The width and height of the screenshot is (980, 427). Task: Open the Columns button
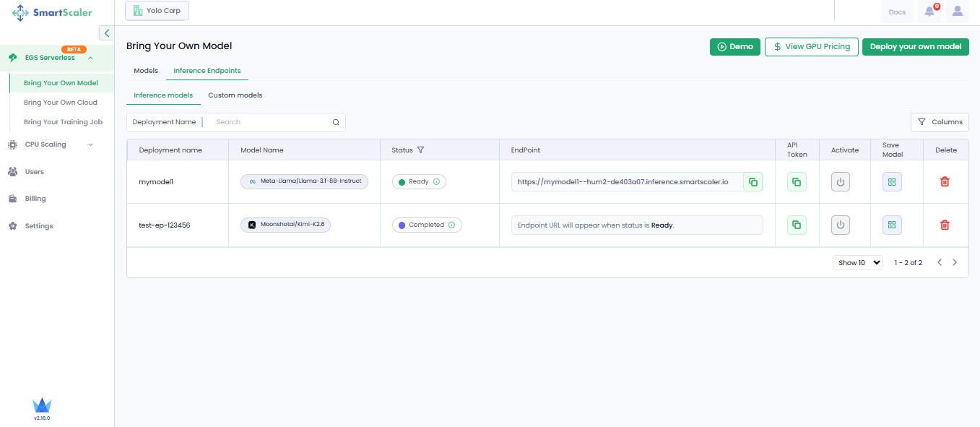click(940, 122)
